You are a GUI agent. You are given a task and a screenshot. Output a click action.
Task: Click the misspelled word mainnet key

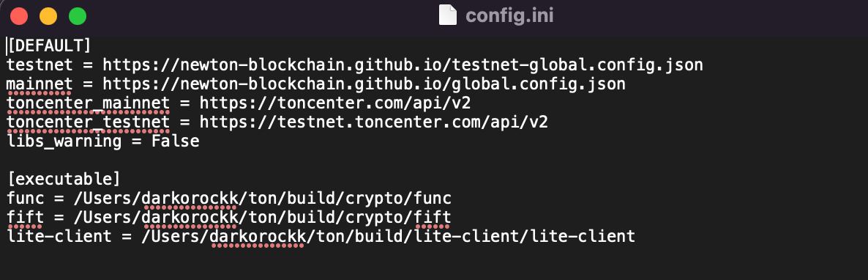click(x=40, y=84)
